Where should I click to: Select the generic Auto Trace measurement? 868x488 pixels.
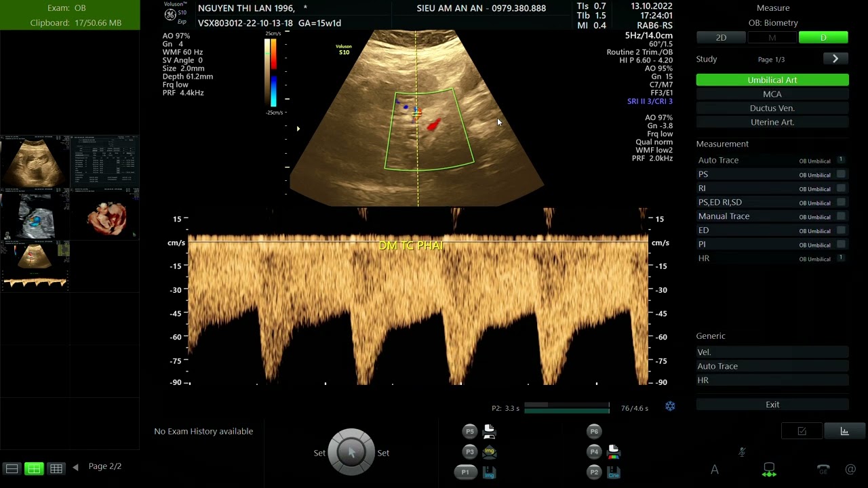pos(772,366)
